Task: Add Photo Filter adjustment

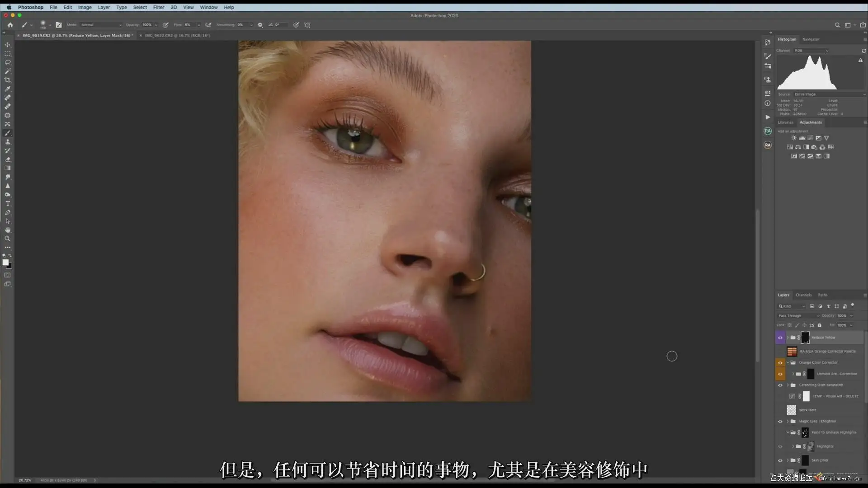Action: (x=814, y=147)
